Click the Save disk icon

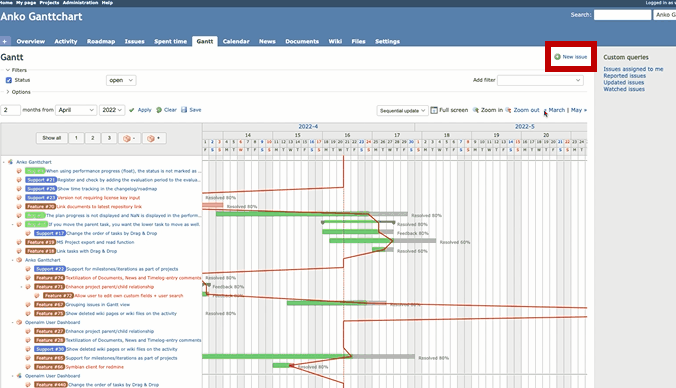[x=184, y=110]
